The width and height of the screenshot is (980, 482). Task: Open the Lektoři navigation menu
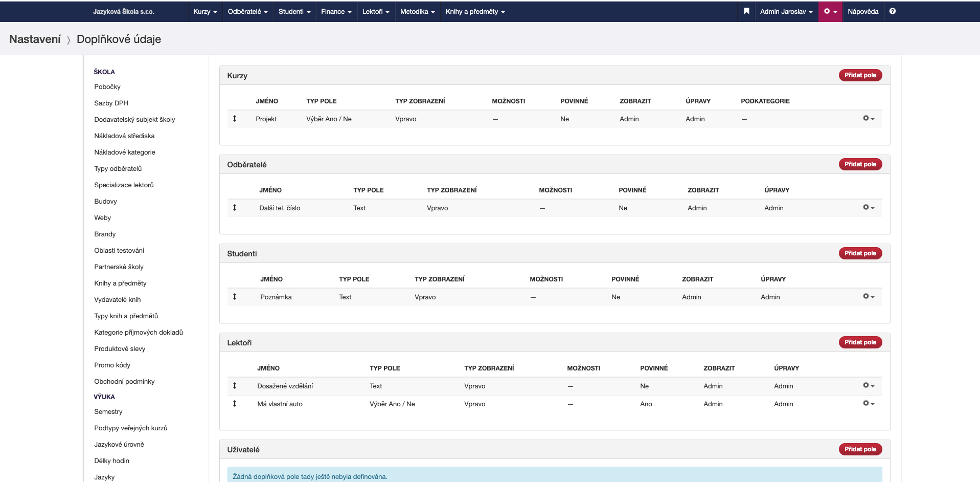(x=376, y=11)
